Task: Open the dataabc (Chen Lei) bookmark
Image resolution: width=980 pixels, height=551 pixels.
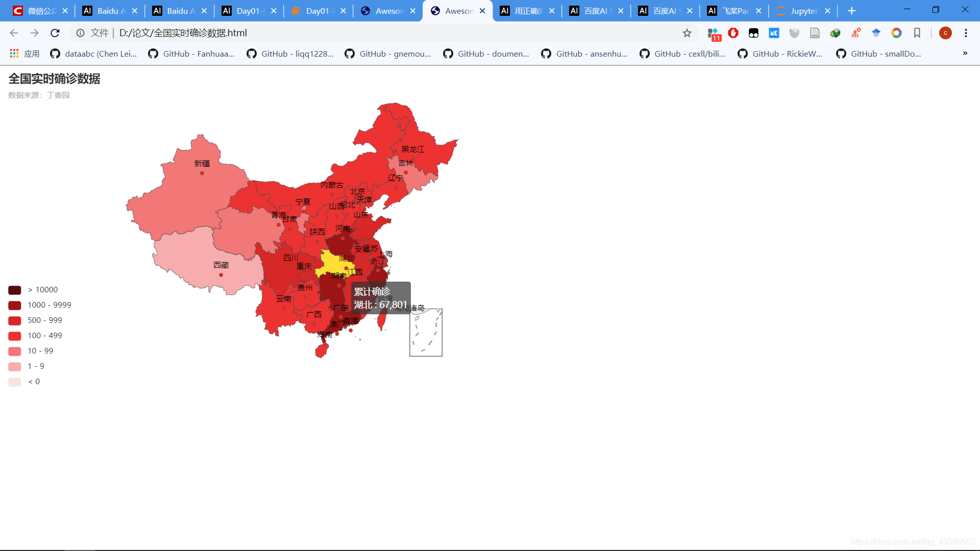Action: point(94,54)
